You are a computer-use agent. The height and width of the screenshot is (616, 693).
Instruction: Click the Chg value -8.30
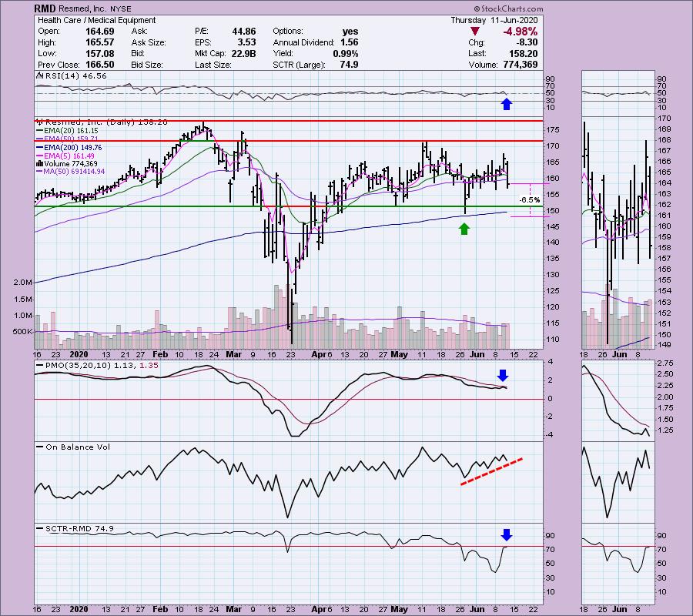[527, 42]
